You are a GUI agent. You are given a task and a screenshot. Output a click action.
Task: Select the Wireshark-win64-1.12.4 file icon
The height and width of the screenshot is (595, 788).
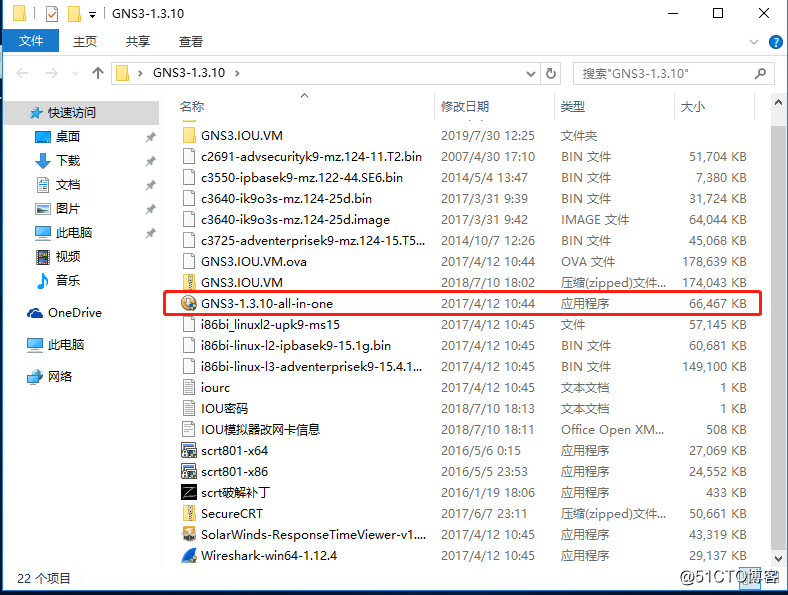189,555
